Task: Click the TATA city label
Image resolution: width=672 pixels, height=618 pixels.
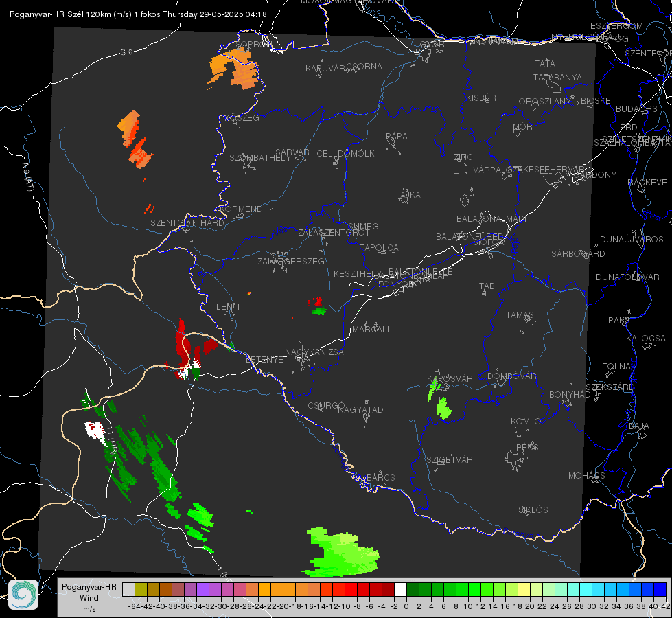Action: (545, 63)
